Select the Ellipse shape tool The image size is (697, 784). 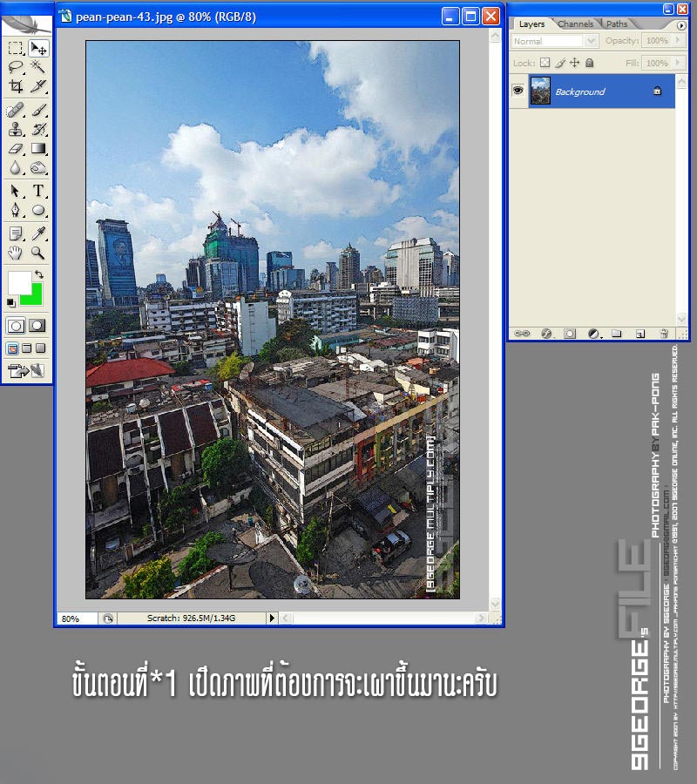pos(38,210)
